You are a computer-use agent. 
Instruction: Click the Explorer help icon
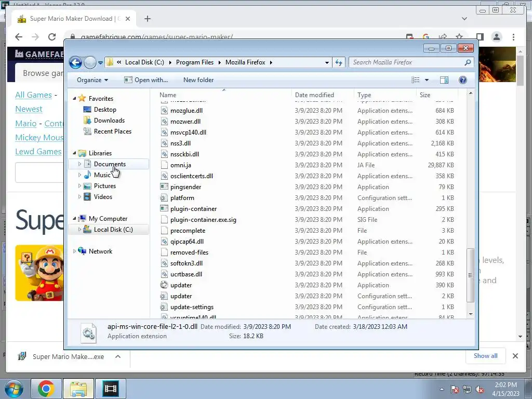click(x=462, y=80)
